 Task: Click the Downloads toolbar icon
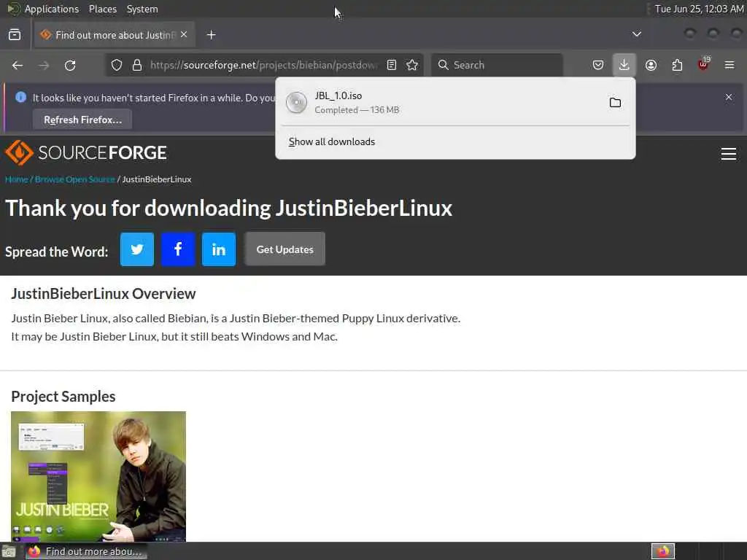(624, 65)
